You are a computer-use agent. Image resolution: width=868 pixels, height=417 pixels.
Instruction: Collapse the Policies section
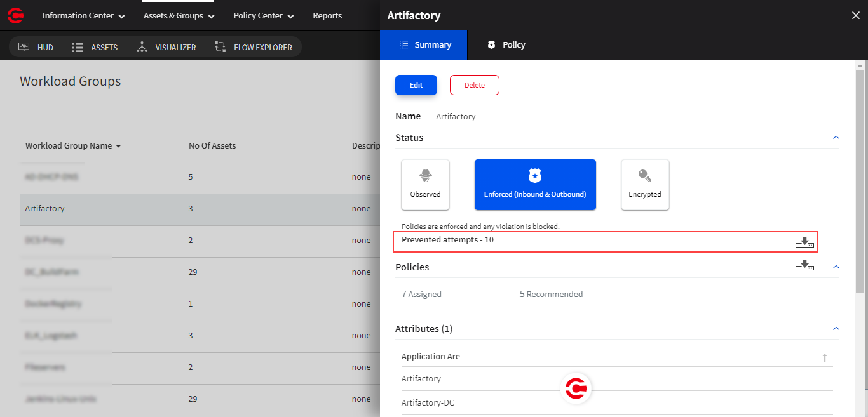[x=836, y=267]
